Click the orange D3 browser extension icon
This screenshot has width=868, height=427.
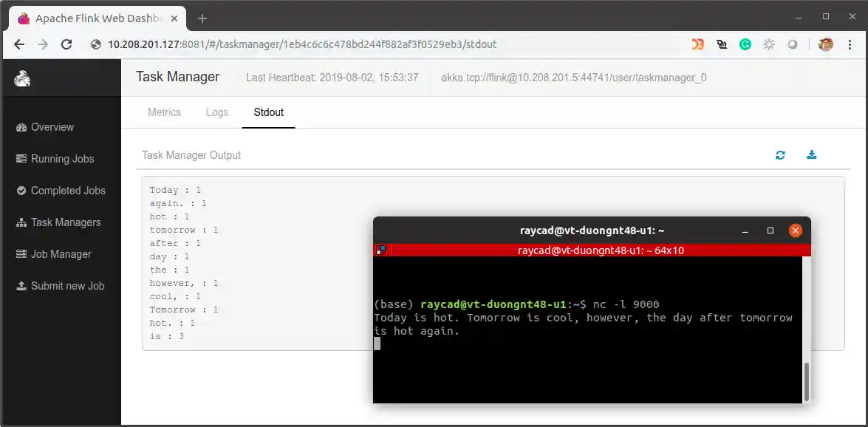click(698, 45)
